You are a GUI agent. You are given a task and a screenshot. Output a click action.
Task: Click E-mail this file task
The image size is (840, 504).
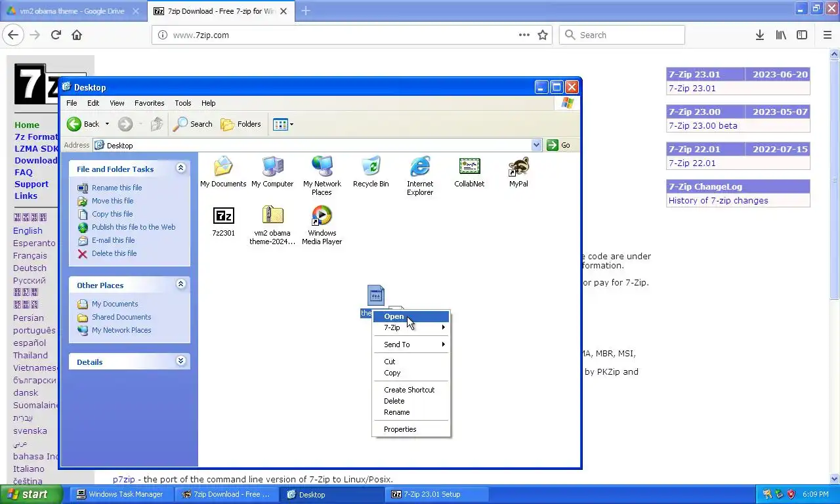click(114, 240)
